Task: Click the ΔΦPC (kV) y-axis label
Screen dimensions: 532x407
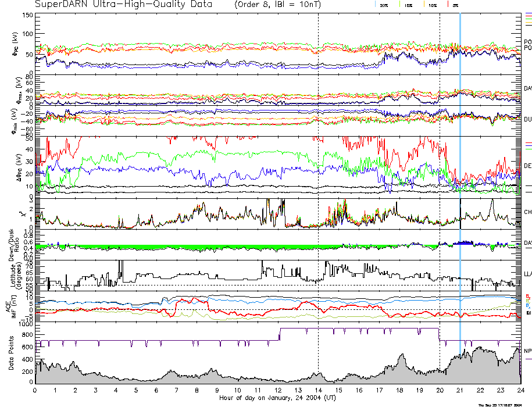Action: coord(19,167)
